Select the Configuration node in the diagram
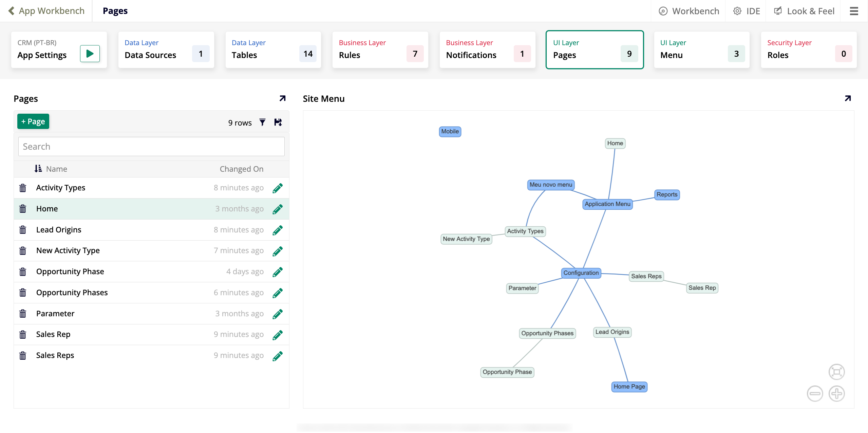The height and width of the screenshot is (433, 868). [581, 273]
